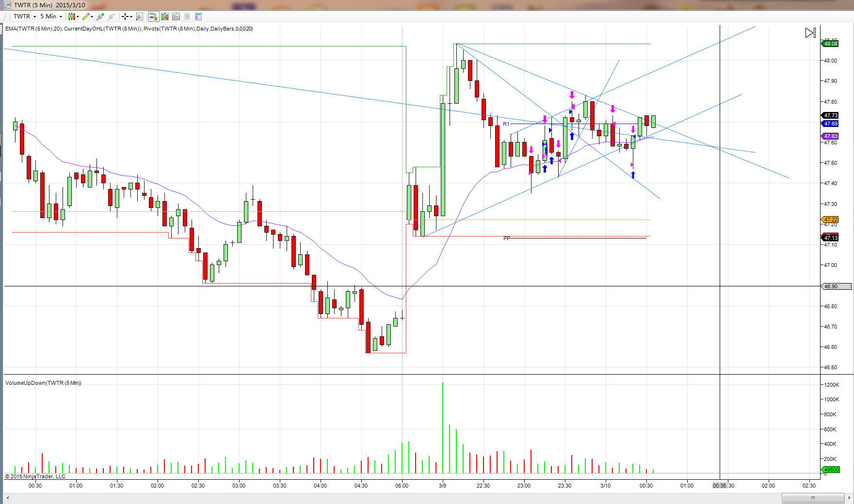The width and height of the screenshot is (854, 504).
Task: Click the 3/10 date label on time axis
Action: coord(605,486)
